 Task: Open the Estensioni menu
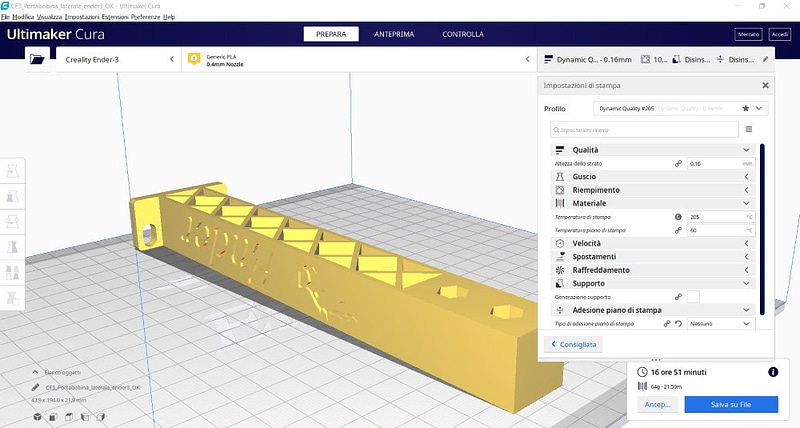[x=115, y=17]
